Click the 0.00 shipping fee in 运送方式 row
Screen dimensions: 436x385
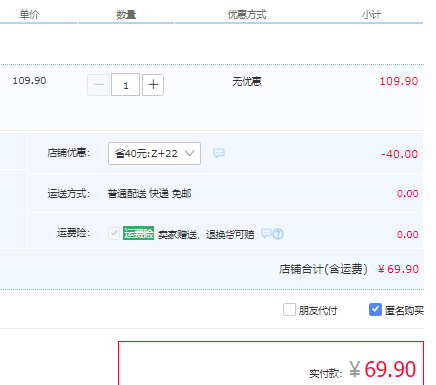(407, 194)
